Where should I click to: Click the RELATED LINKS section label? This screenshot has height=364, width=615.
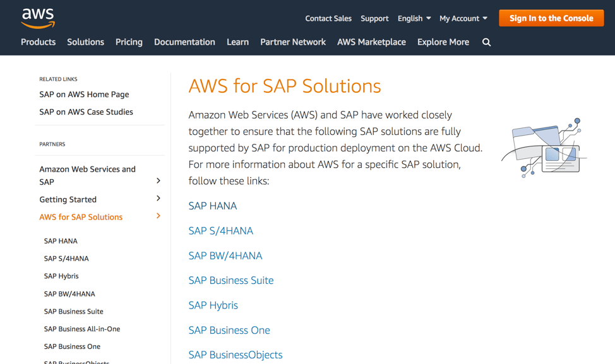tap(58, 79)
